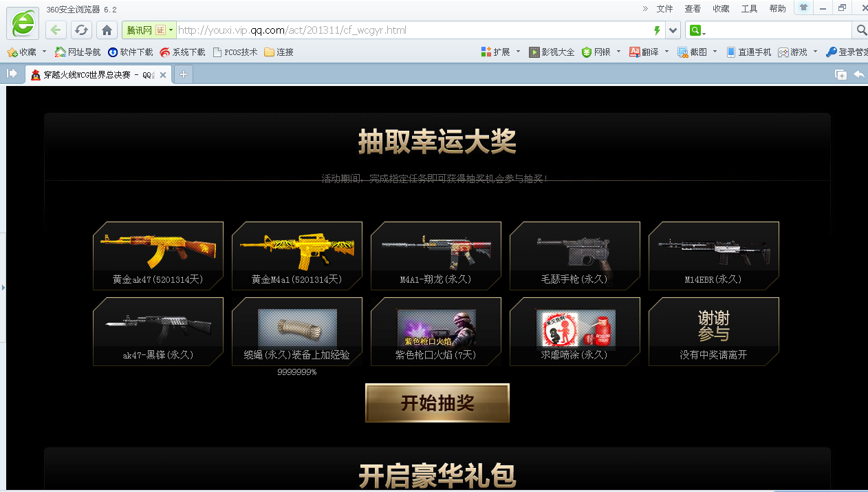
Task: Open the 收藏 menu in menu bar
Action: click(x=721, y=9)
